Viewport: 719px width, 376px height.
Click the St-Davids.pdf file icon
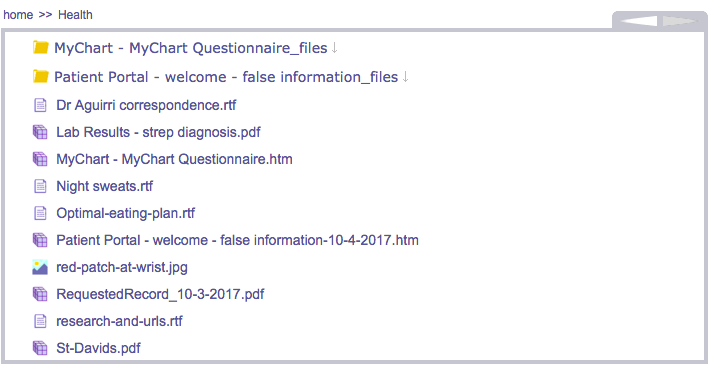pyautogui.click(x=40, y=348)
